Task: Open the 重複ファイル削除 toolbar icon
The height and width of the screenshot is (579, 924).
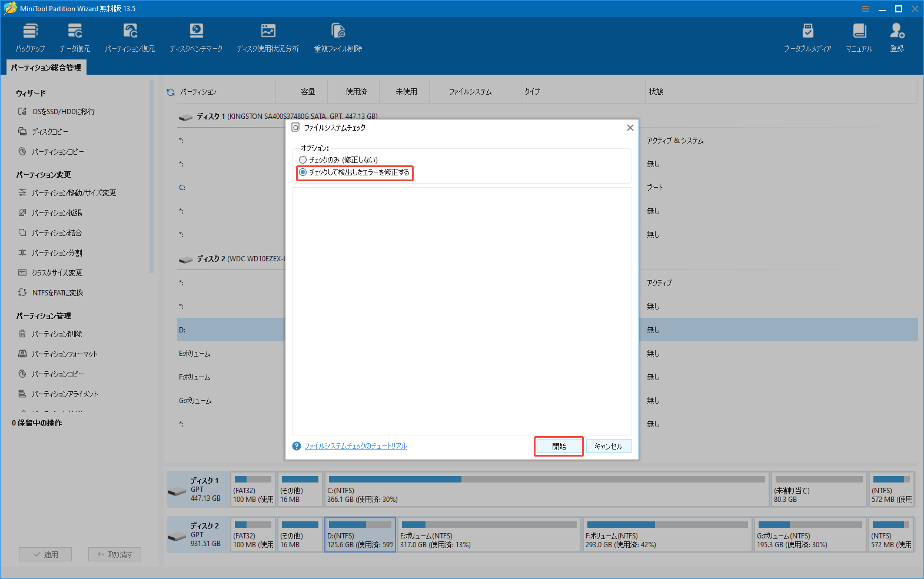Action: coord(338,38)
